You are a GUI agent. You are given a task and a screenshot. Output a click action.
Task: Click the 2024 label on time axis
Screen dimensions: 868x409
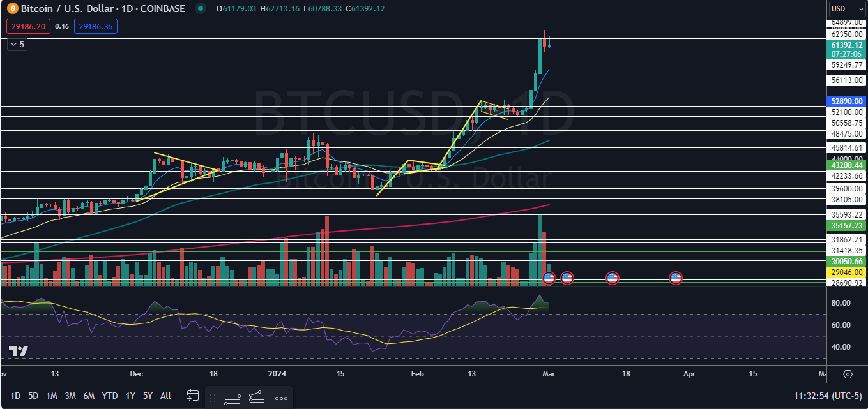pyautogui.click(x=277, y=374)
